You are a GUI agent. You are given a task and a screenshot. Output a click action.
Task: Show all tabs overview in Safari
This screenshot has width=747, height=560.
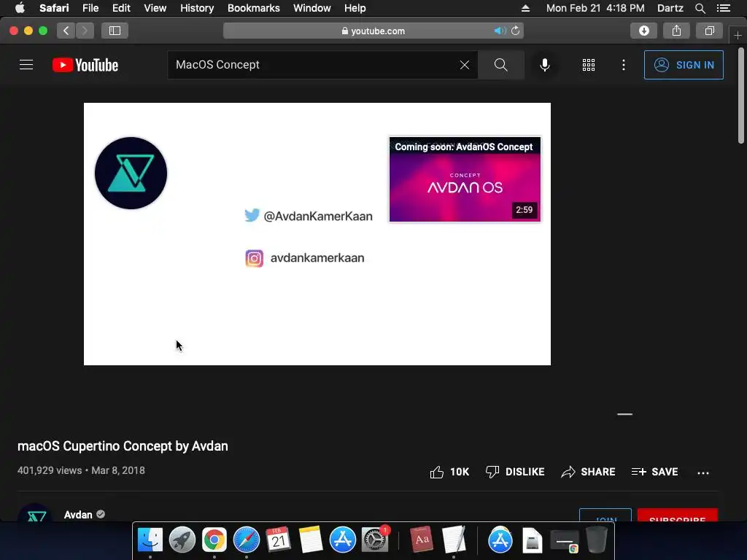[709, 31]
